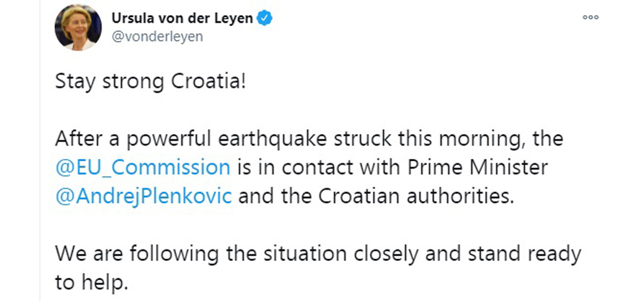Open Ursula von der Leyen's profile photo

[78, 28]
